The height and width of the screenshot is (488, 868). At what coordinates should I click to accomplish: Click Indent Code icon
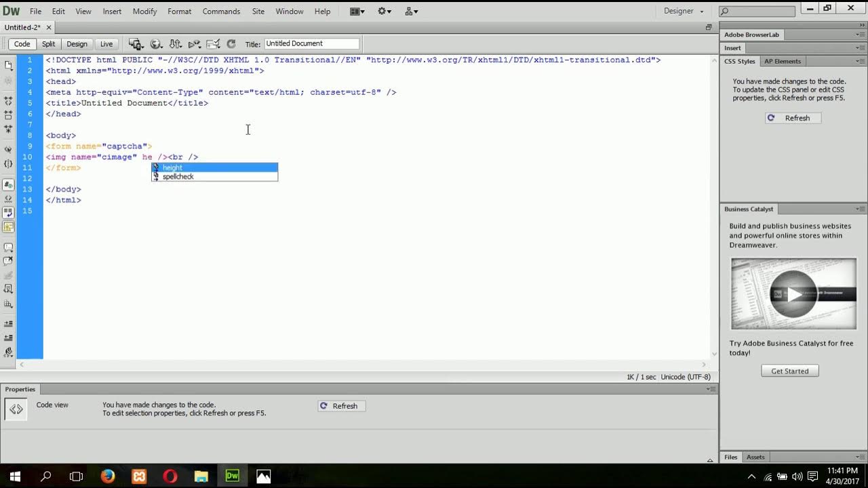9,324
